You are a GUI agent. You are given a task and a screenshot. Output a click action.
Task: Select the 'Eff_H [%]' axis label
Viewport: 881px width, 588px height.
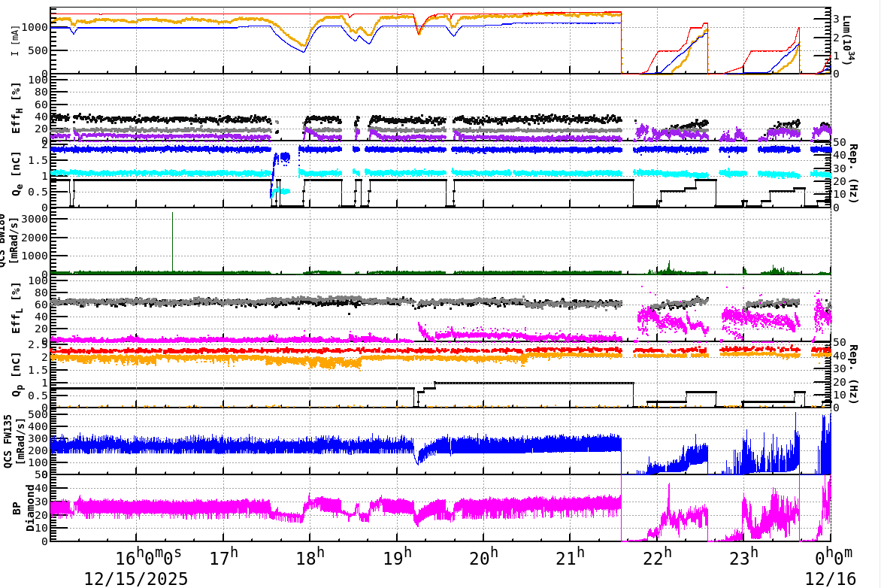(x=17, y=108)
